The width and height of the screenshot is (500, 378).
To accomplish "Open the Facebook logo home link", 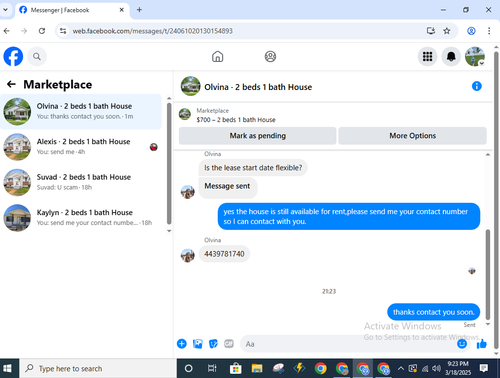I will click(13, 56).
